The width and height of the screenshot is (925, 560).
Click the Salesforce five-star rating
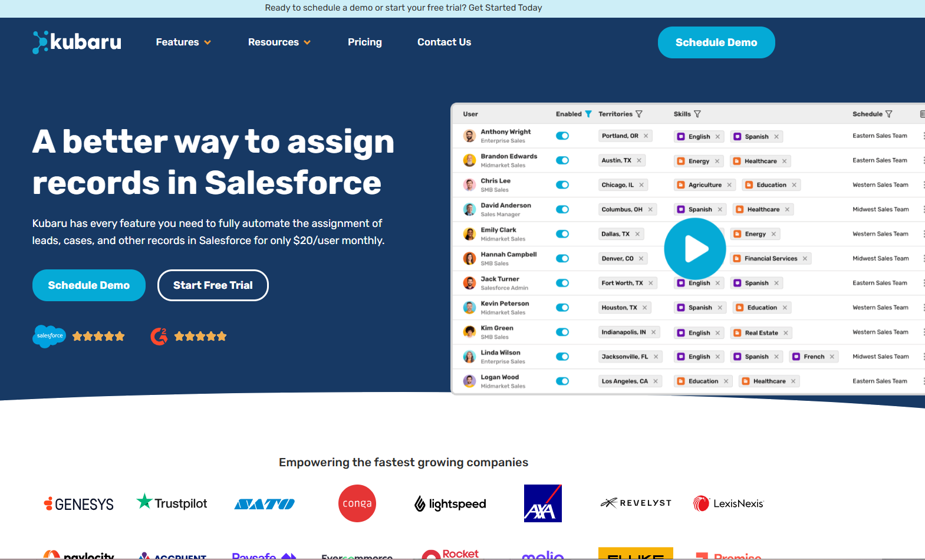coord(98,336)
